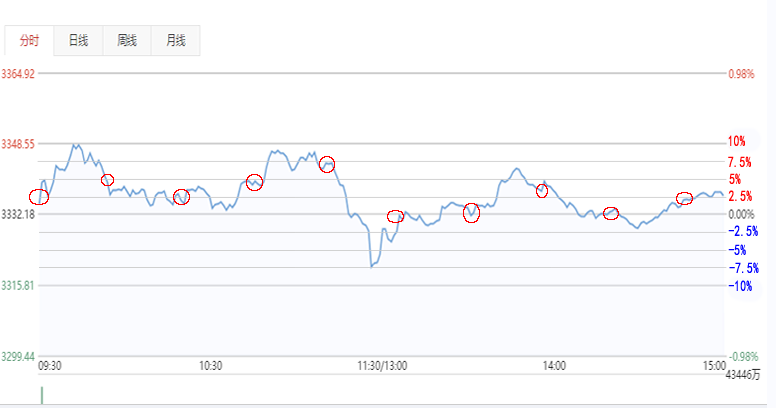Open the 日线 daily chart tab
Image resolution: width=776 pixels, height=408 pixels.
[x=78, y=41]
